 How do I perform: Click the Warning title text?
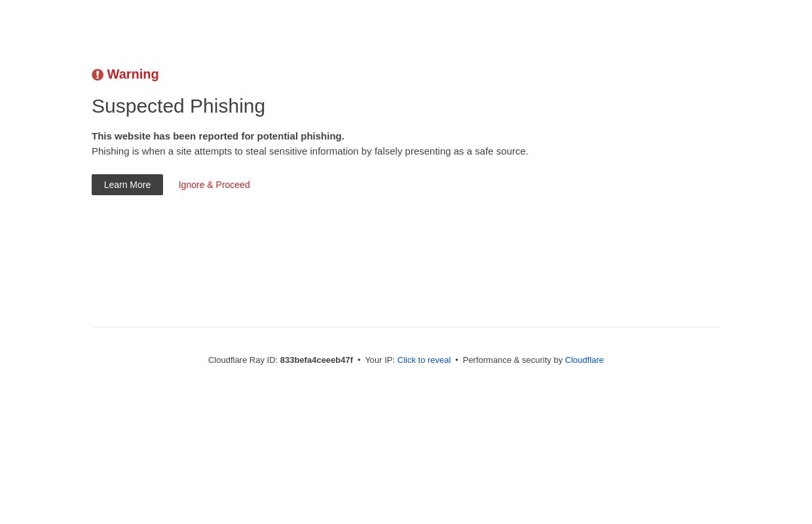[132, 74]
